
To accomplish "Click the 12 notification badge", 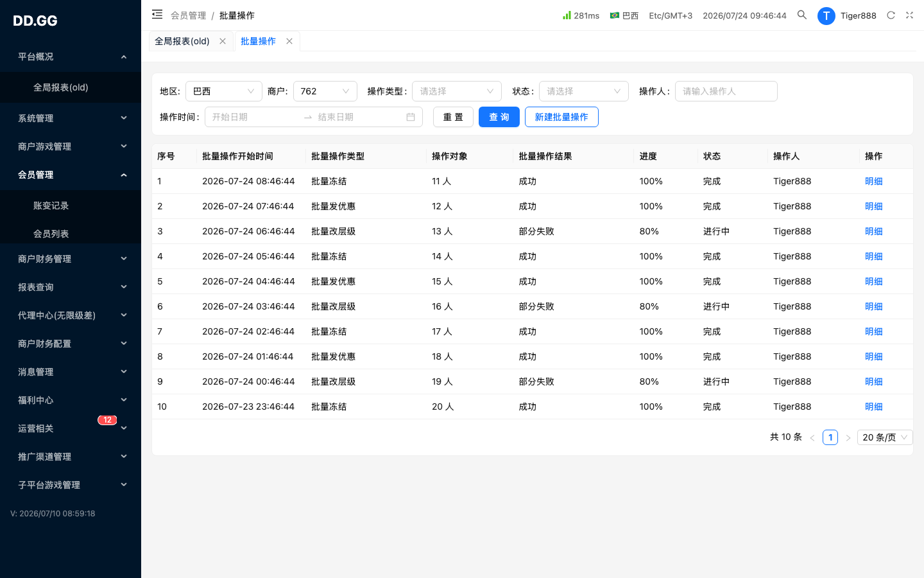I will tap(107, 420).
